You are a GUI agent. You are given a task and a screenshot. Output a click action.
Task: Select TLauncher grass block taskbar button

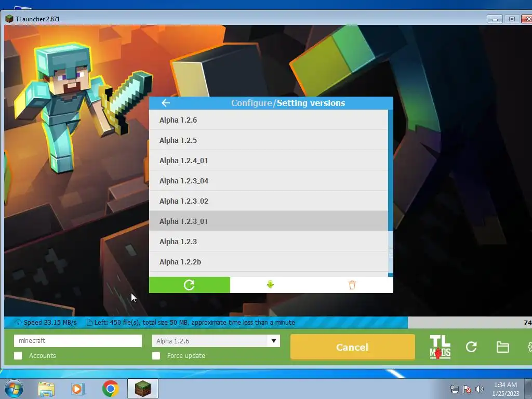(143, 389)
